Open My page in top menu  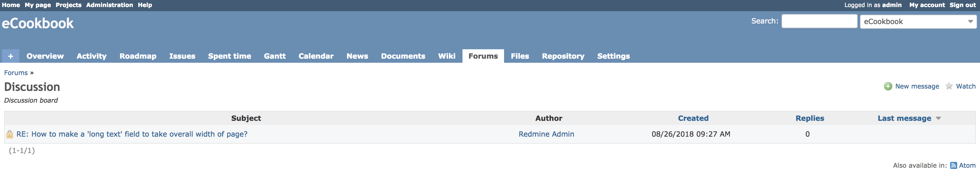coord(38,5)
